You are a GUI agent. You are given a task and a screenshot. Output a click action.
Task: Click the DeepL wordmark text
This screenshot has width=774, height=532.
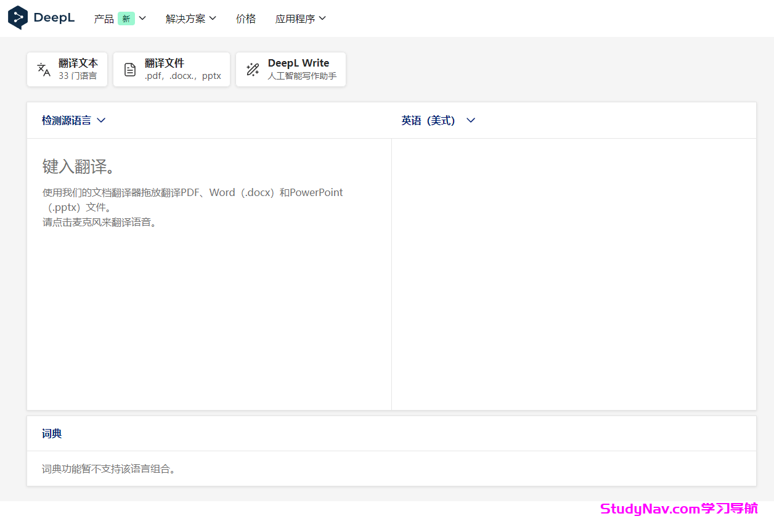[54, 18]
